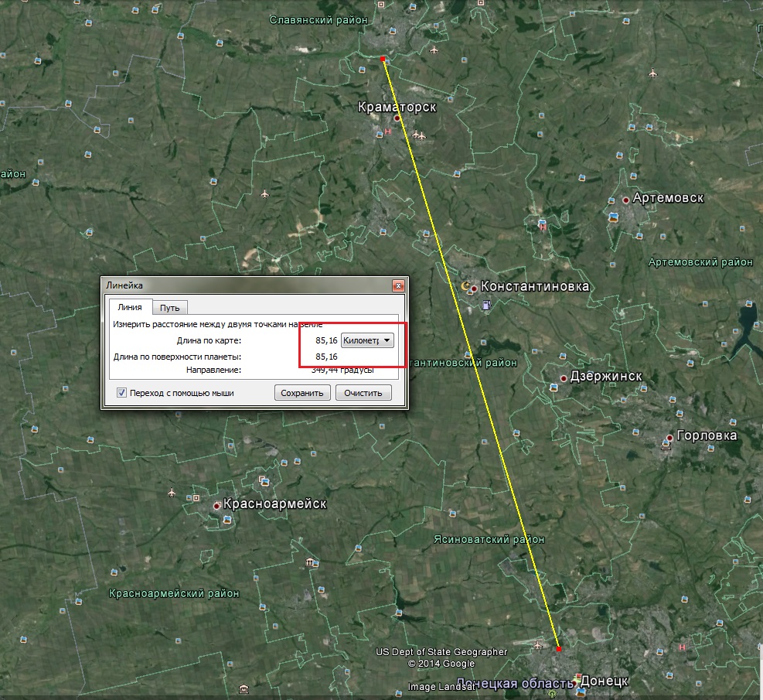Click the Горловка city marker

670,438
